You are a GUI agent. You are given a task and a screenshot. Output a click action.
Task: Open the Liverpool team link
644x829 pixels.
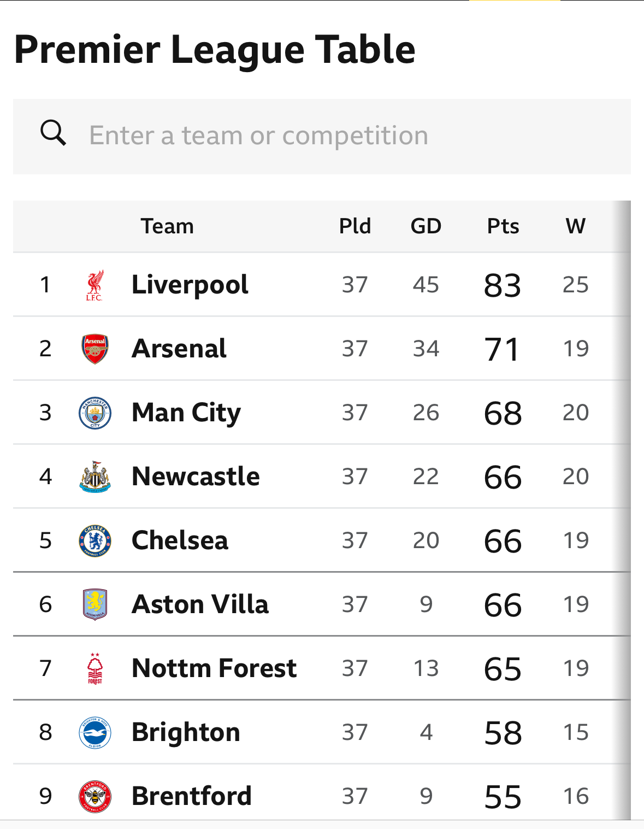coord(190,285)
